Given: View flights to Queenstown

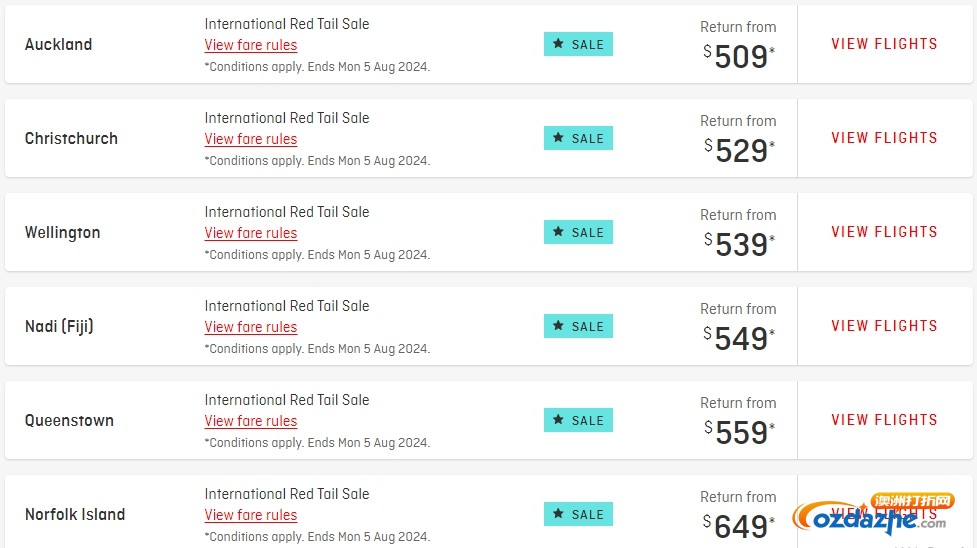Looking at the screenshot, I should click(884, 420).
